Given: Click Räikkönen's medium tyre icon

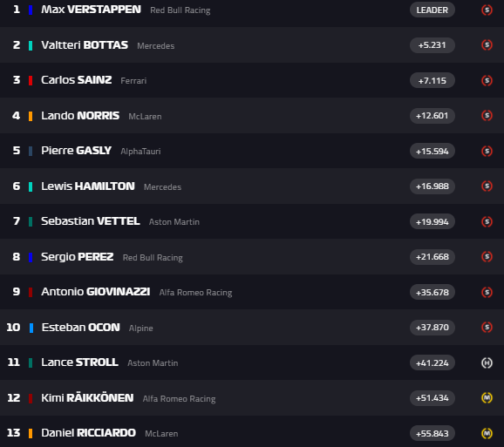Looking at the screenshot, I should [x=487, y=398].
